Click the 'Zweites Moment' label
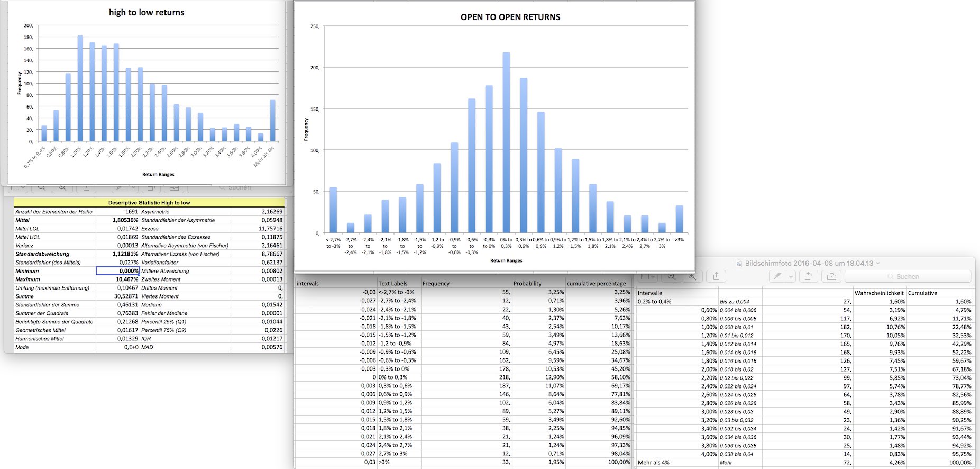980x469 pixels. 161,279
